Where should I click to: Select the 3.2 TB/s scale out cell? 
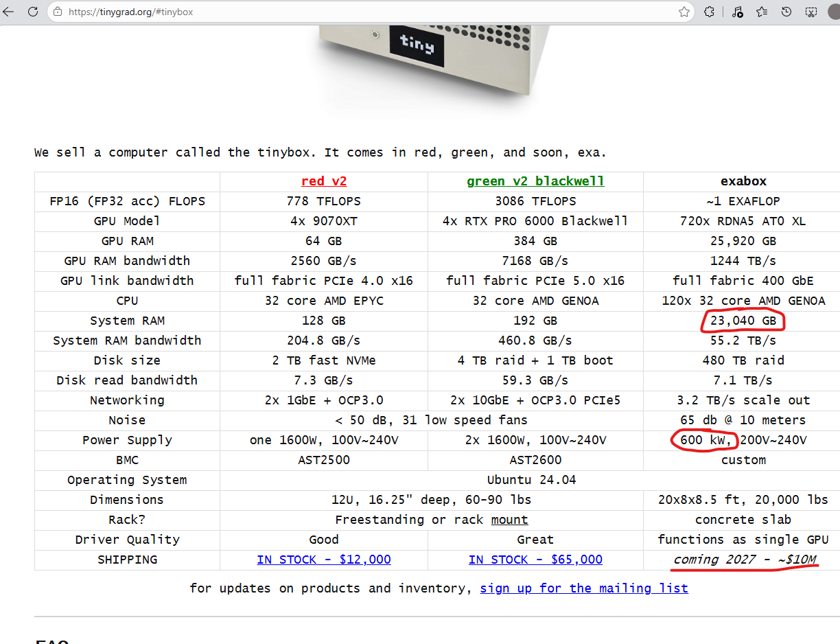pos(743,400)
